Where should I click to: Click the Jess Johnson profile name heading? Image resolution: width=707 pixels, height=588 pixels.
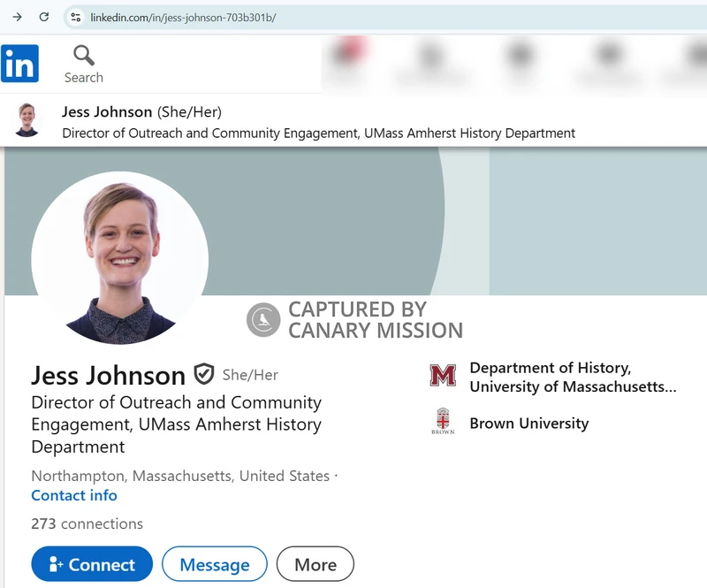(x=108, y=376)
